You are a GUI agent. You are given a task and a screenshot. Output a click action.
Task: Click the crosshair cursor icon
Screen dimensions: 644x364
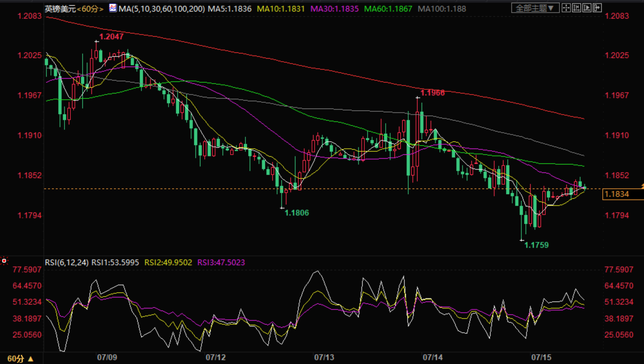[566, 8]
